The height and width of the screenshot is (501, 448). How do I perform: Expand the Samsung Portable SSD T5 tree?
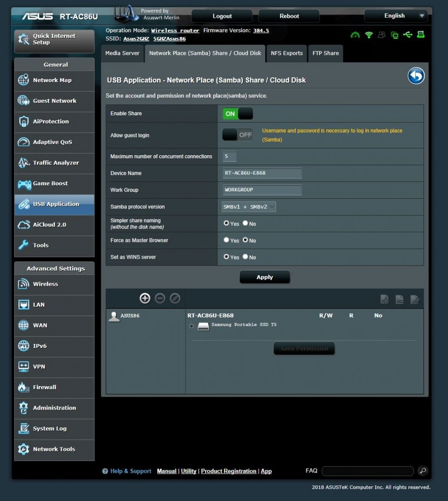click(x=191, y=326)
